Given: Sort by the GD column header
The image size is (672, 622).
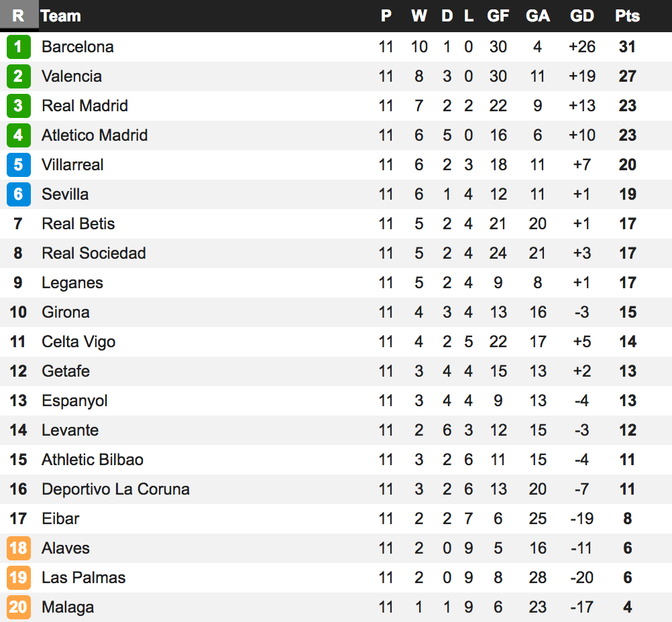Looking at the screenshot, I should pyautogui.click(x=581, y=16).
